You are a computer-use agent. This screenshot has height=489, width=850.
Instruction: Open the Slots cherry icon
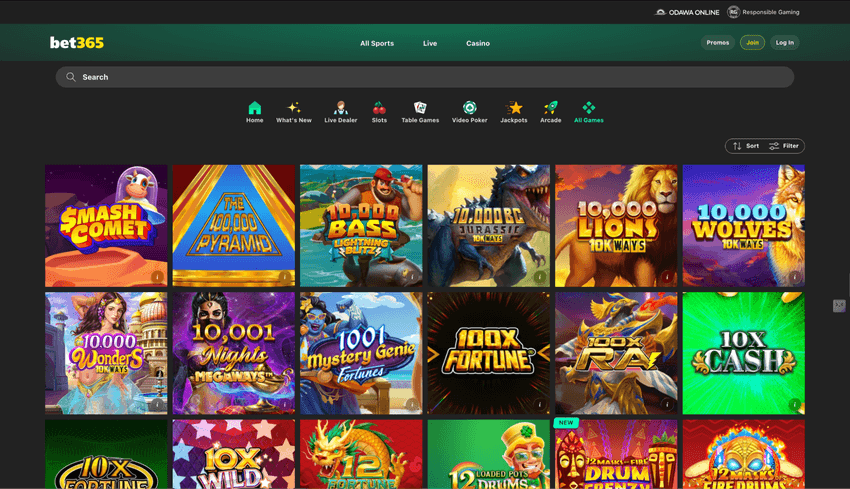(x=379, y=107)
